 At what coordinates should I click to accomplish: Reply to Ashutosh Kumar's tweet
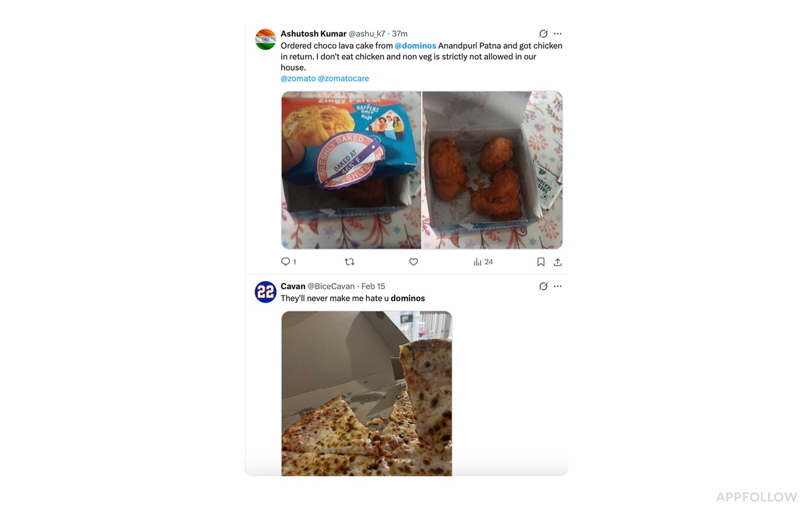[285, 262]
